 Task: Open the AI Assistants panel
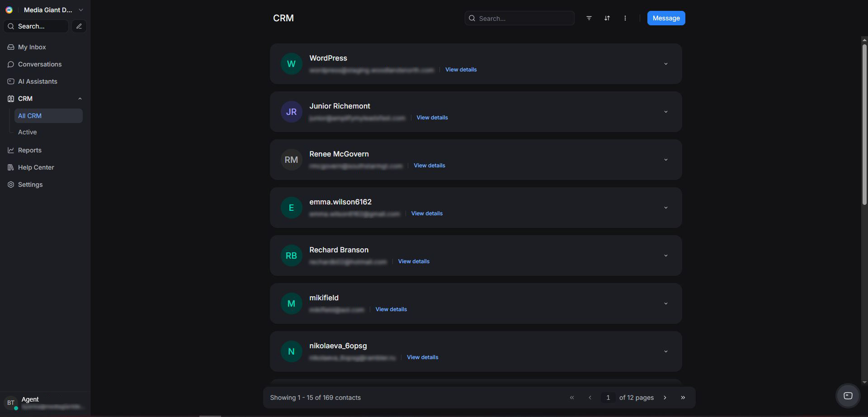pos(38,81)
